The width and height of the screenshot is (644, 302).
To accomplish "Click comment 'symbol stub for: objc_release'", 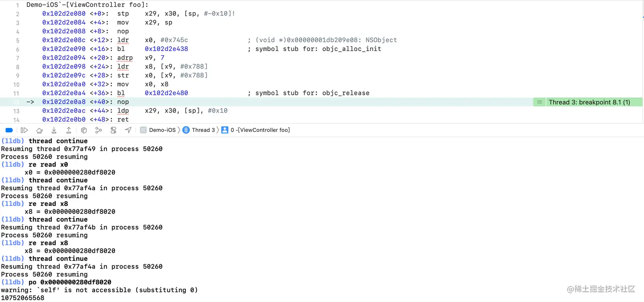I will click(308, 93).
